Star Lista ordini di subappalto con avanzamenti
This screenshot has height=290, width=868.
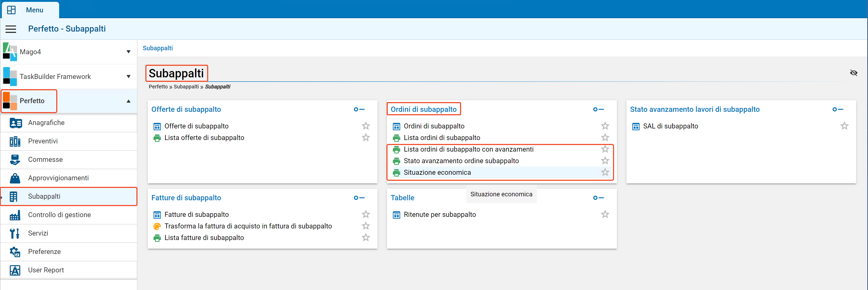point(605,149)
